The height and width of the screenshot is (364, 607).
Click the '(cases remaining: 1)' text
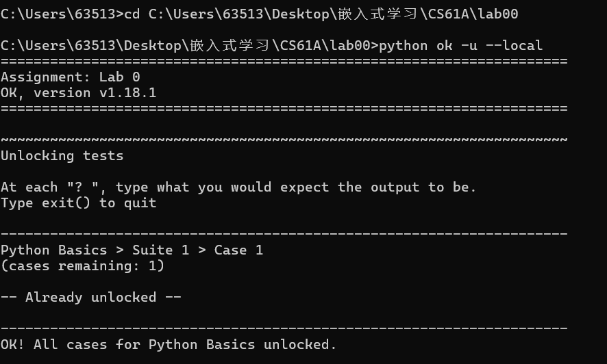(82, 266)
